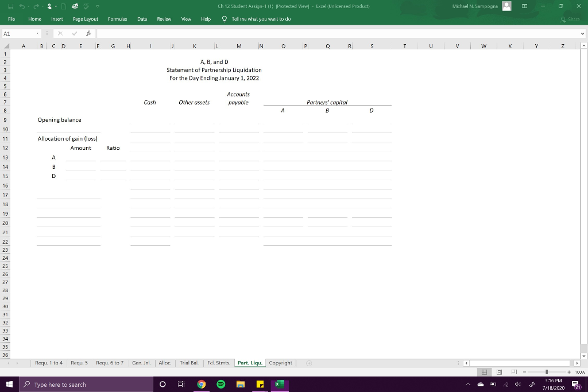Open Customize Quick Access Toolbar dropdown

click(x=98, y=6)
